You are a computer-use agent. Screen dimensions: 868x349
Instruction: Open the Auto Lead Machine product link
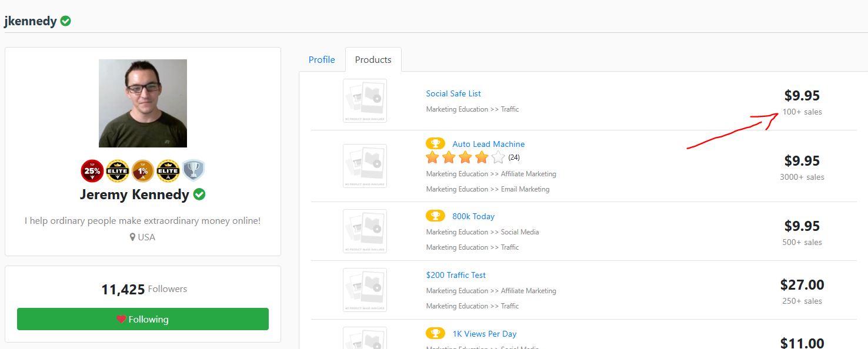pyautogui.click(x=489, y=144)
